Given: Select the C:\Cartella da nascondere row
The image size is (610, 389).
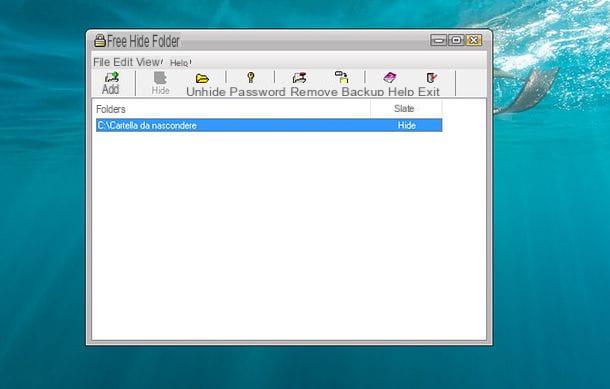Looking at the screenshot, I should (269, 125).
